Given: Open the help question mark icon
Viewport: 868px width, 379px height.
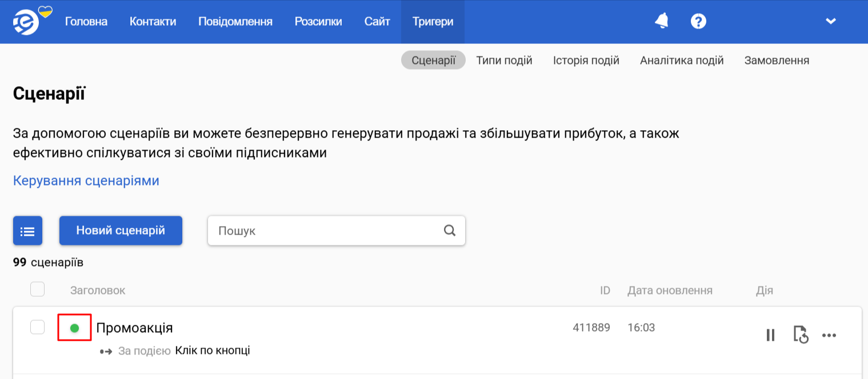Looking at the screenshot, I should point(698,21).
